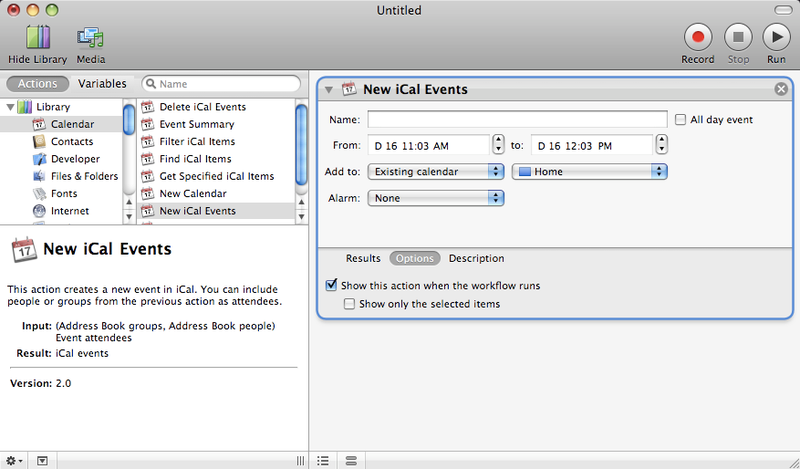
Task: Show the workflow variables icon
Action: click(x=351, y=461)
